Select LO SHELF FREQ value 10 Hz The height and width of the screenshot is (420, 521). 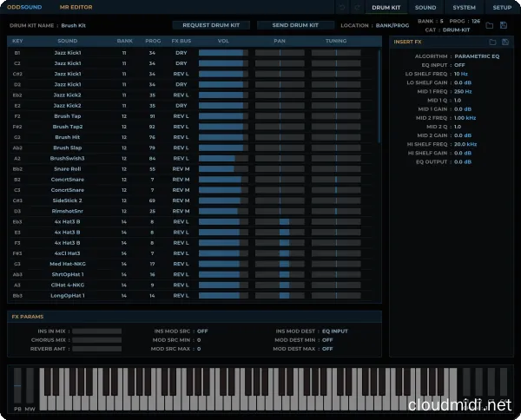click(461, 74)
